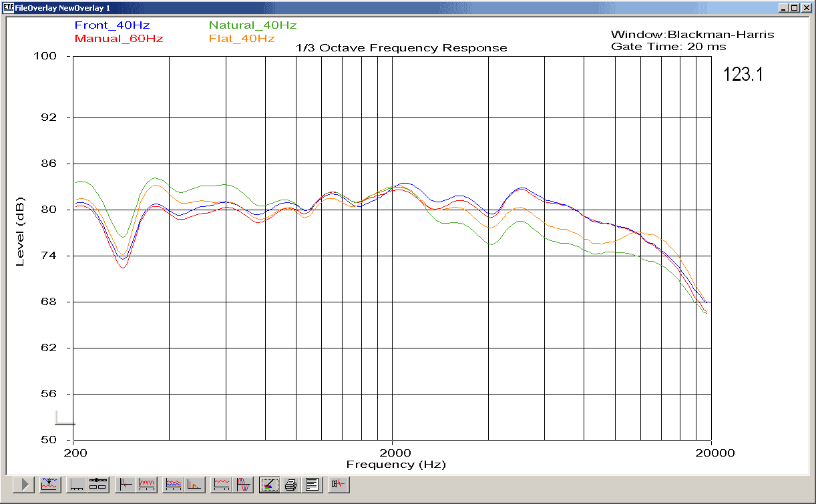This screenshot has width=816, height=504.
Task: Click the Window:Blackman-Harris label
Action: (x=692, y=35)
